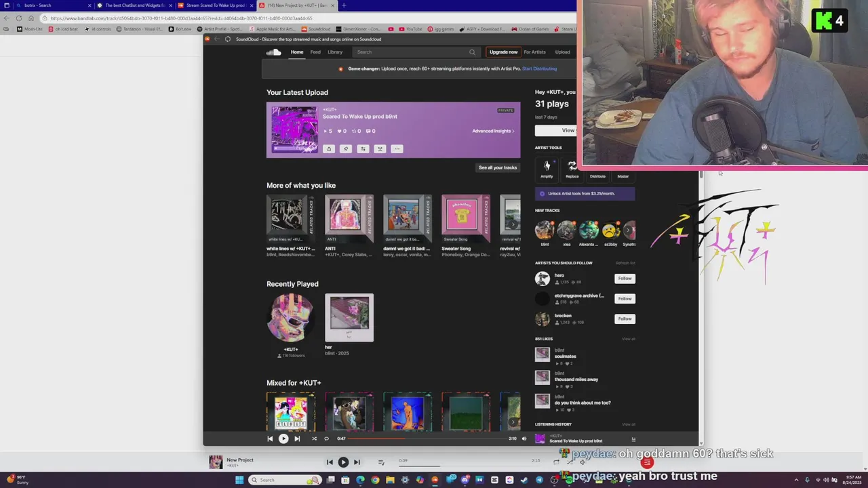Follow the Start Distributing link
Image resolution: width=868 pixels, height=488 pixels.
[539, 68]
